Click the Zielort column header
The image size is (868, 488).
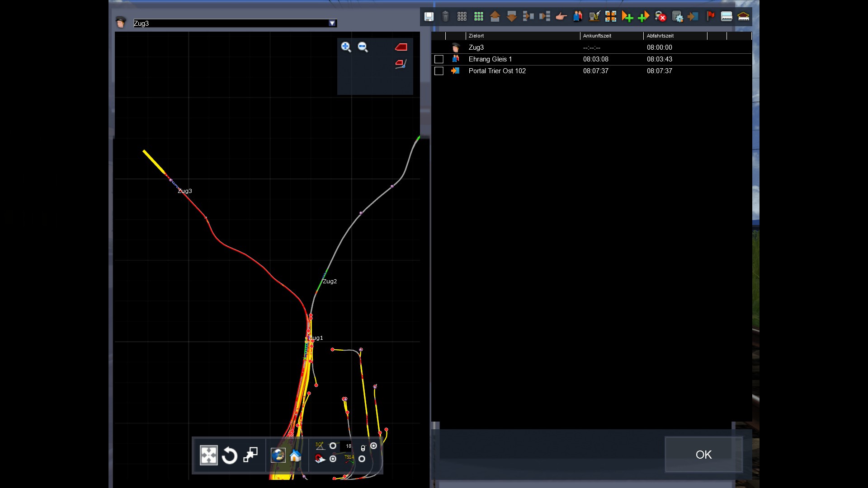click(476, 36)
